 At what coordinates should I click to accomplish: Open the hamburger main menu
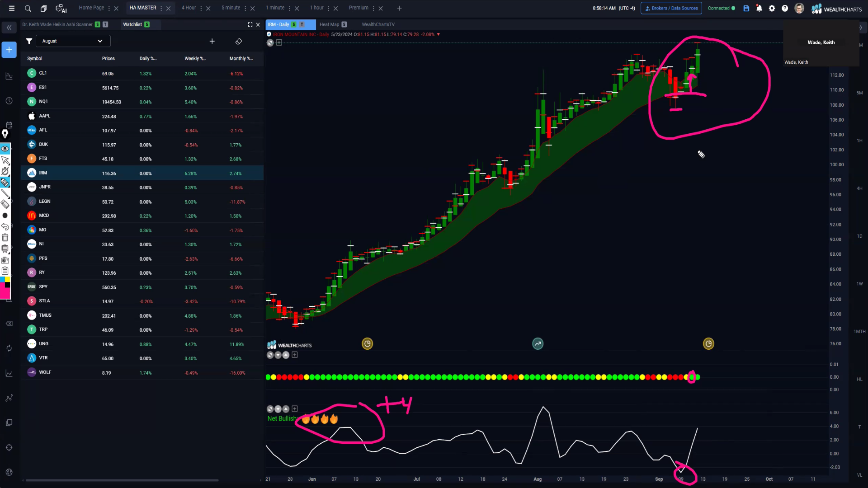(12, 8)
